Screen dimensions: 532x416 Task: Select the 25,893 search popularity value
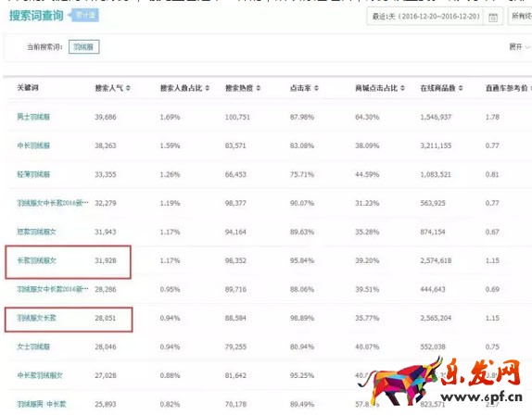click(x=106, y=404)
